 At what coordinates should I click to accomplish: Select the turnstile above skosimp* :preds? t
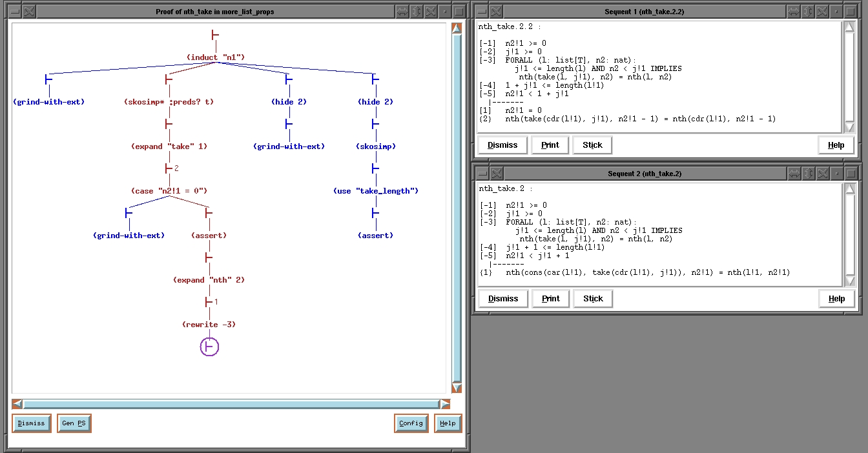click(x=168, y=79)
